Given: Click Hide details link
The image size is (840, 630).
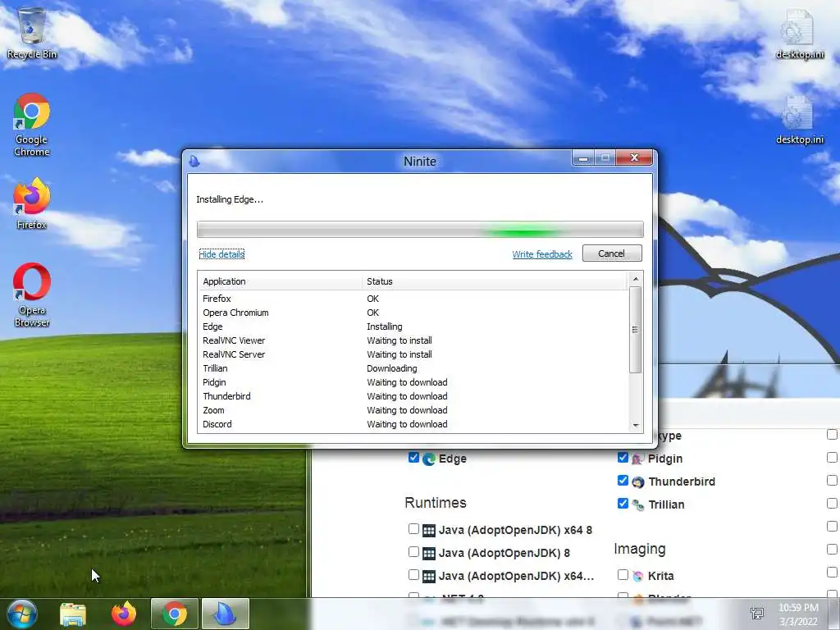Looking at the screenshot, I should (221, 254).
